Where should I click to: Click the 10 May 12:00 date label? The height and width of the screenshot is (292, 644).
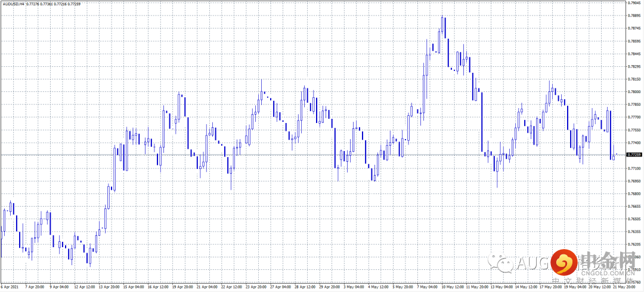[x=453, y=286]
